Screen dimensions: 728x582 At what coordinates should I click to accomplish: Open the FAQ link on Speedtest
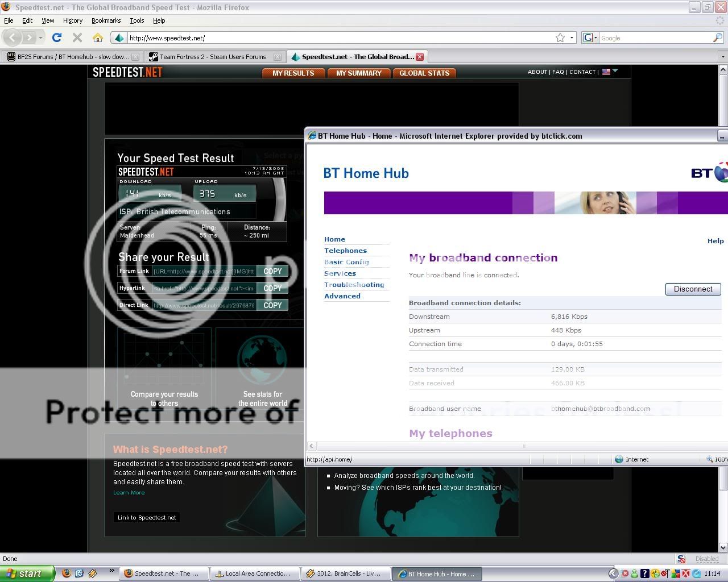coord(558,72)
